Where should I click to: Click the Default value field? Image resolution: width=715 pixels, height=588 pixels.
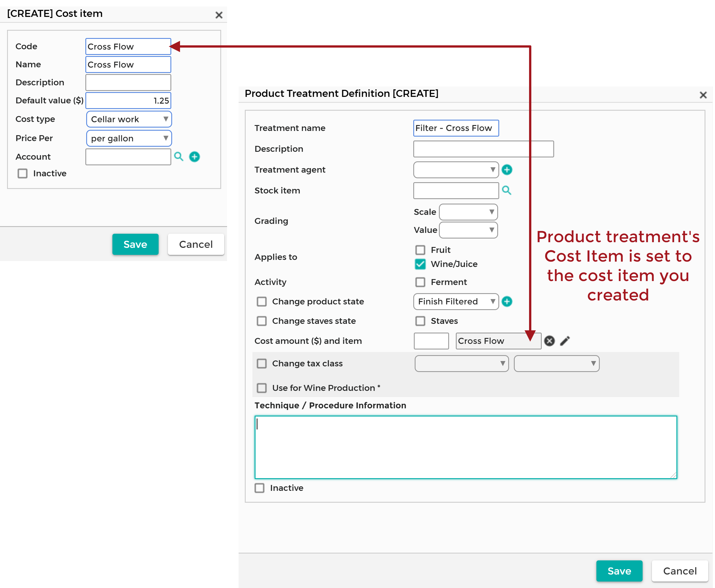pyautogui.click(x=128, y=101)
